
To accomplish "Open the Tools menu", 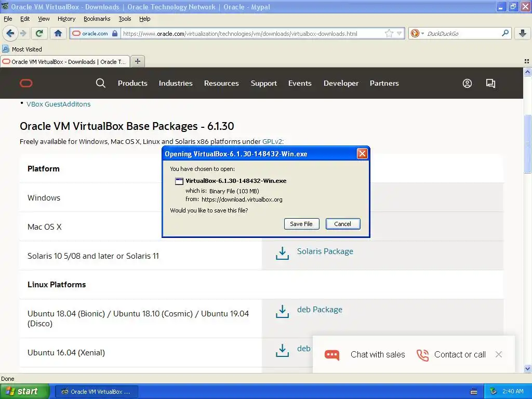I will [x=125, y=19].
